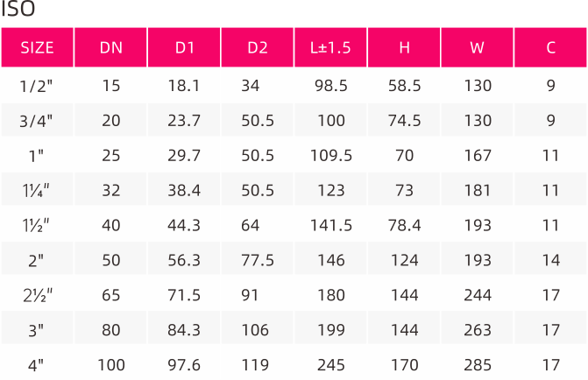Select the 1/2" size row cell

(x=37, y=86)
